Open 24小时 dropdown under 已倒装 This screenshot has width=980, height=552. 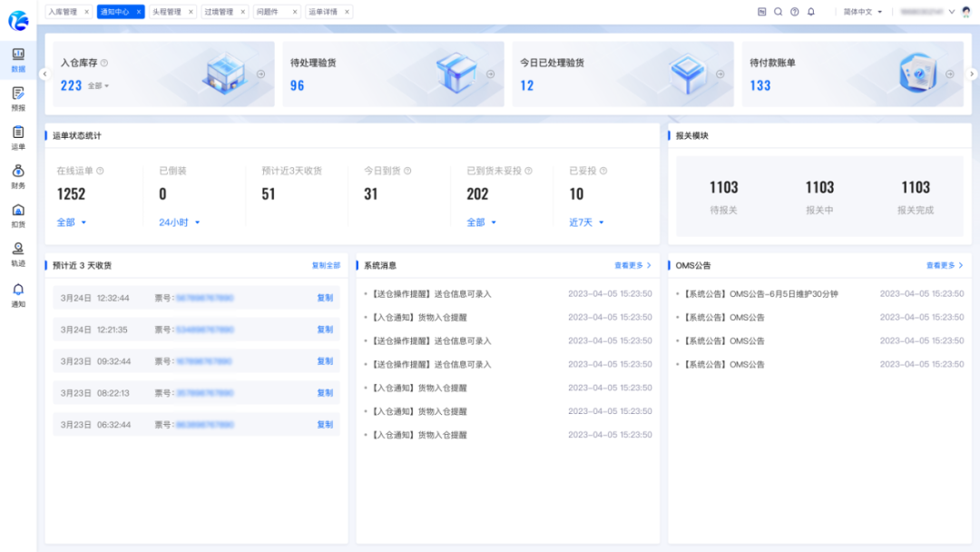pos(180,222)
